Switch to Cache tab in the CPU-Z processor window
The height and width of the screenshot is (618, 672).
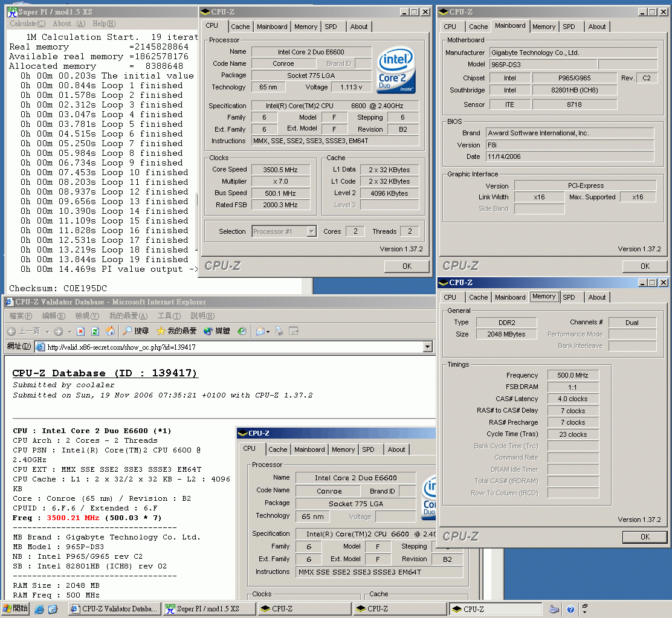pos(240,27)
